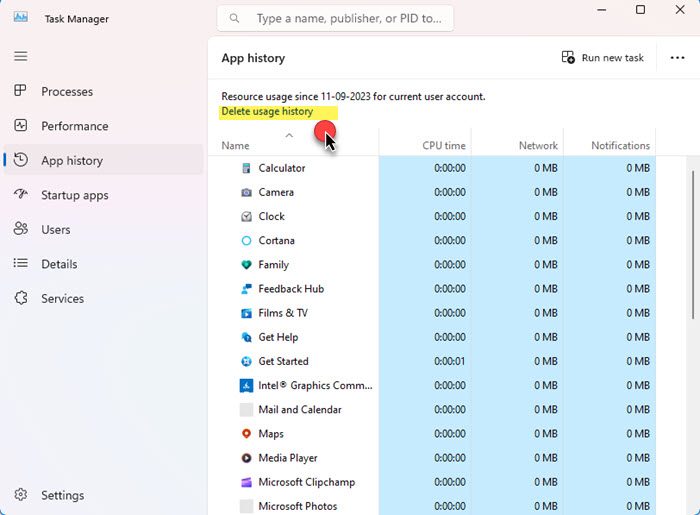Click the Family heart icon
This screenshot has height=515, width=700.
tap(246, 265)
